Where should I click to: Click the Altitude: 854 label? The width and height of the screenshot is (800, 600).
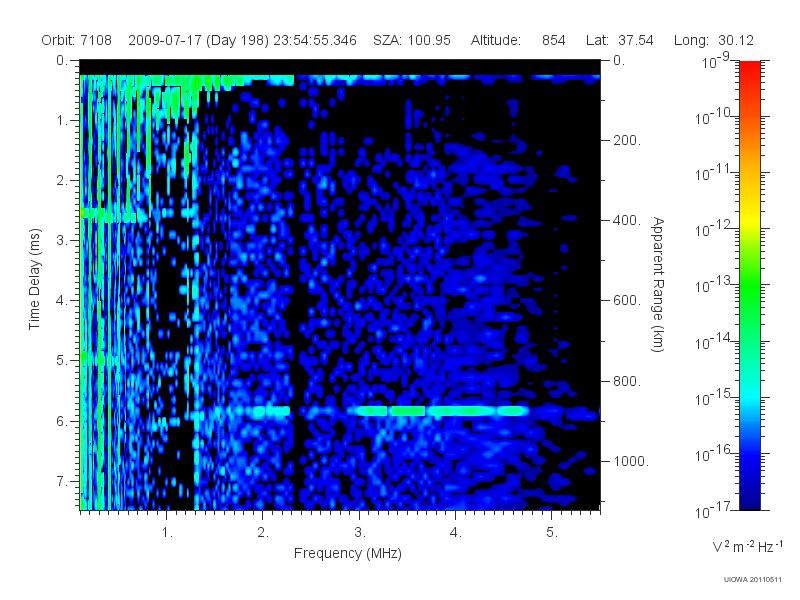(x=518, y=40)
